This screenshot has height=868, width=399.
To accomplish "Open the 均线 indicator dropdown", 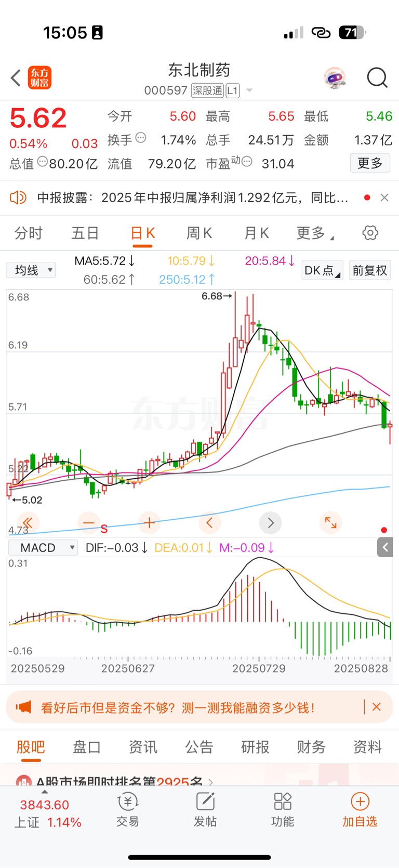I will point(31,270).
